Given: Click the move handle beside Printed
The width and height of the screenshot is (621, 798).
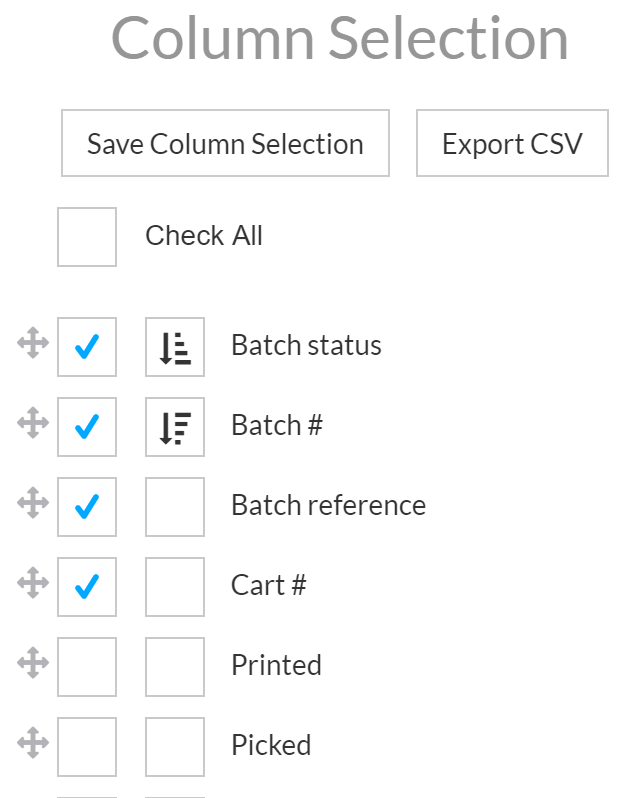Looking at the screenshot, I should (33, 663).
